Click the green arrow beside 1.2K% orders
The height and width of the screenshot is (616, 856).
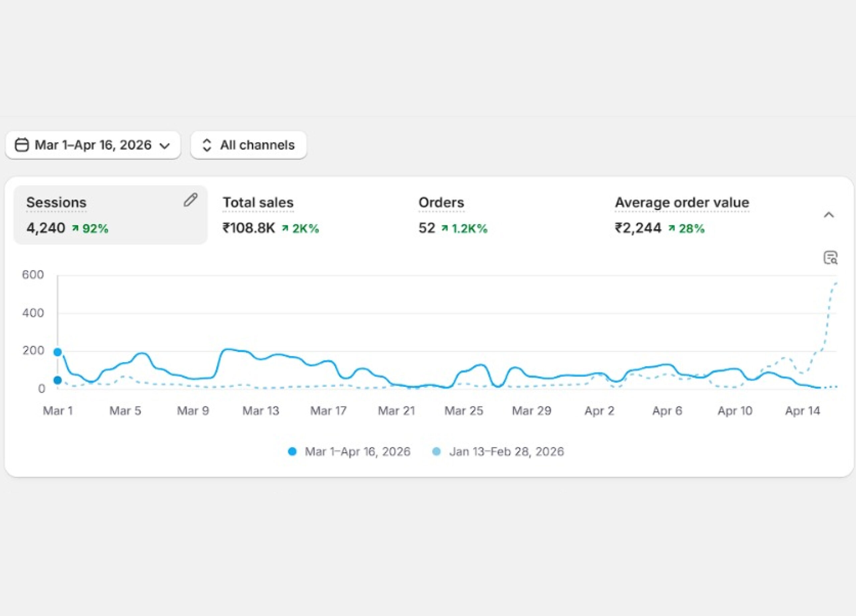(445, 228)
